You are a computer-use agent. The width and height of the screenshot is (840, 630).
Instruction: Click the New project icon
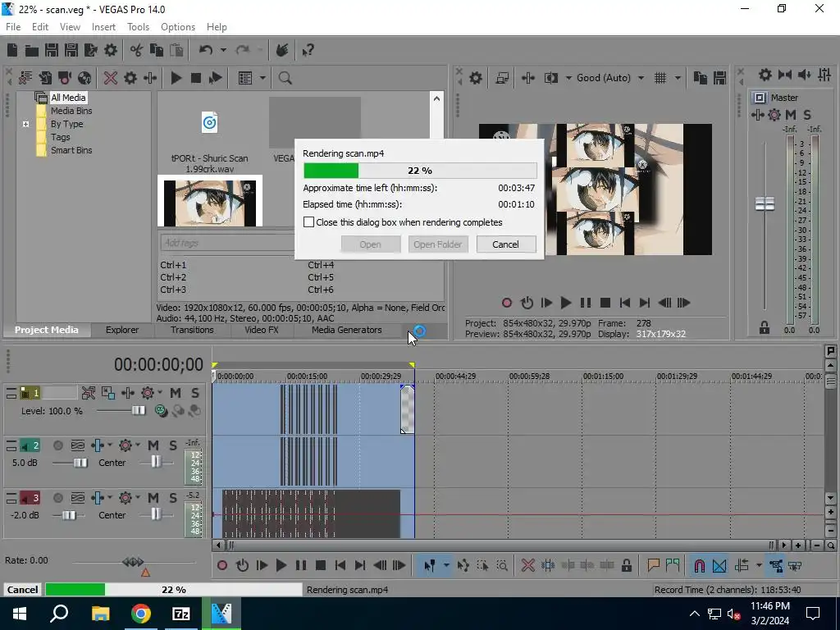(x=12, y=50)
